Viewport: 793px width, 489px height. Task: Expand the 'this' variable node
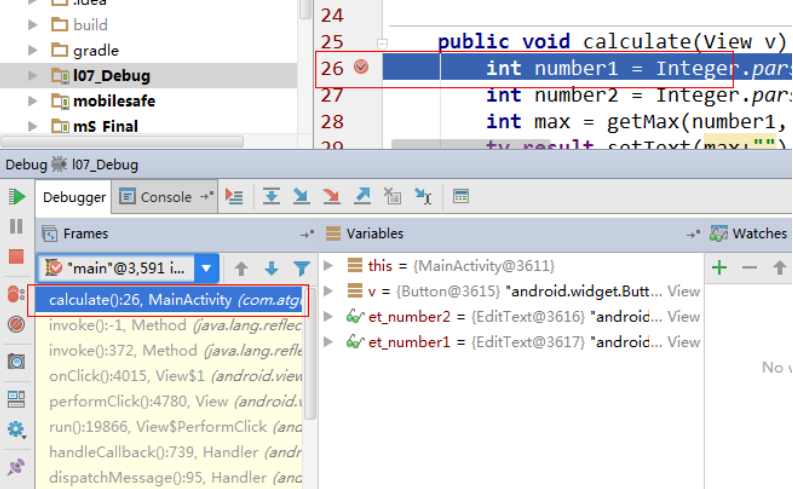point(328,265)
